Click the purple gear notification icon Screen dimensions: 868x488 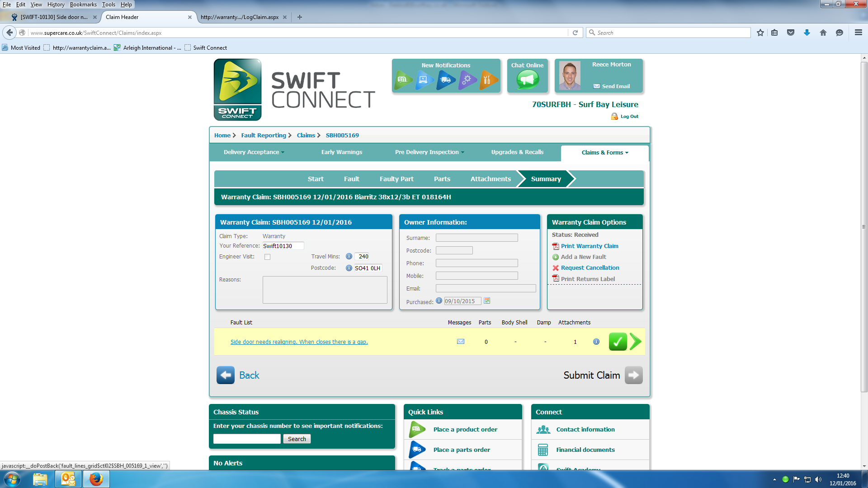467,80
